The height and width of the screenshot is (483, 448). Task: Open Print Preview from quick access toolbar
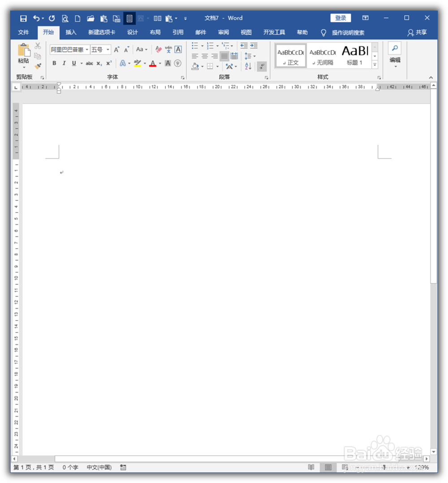[65, 18]
